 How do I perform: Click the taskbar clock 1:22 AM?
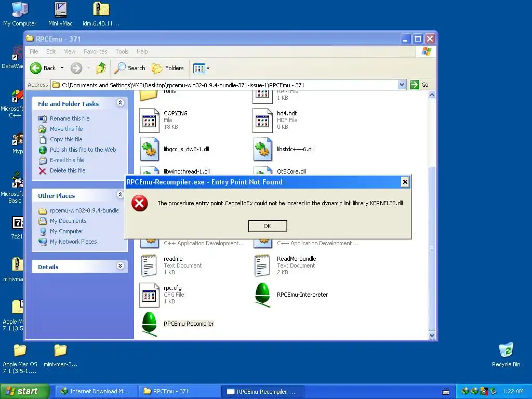click(513, 391)
